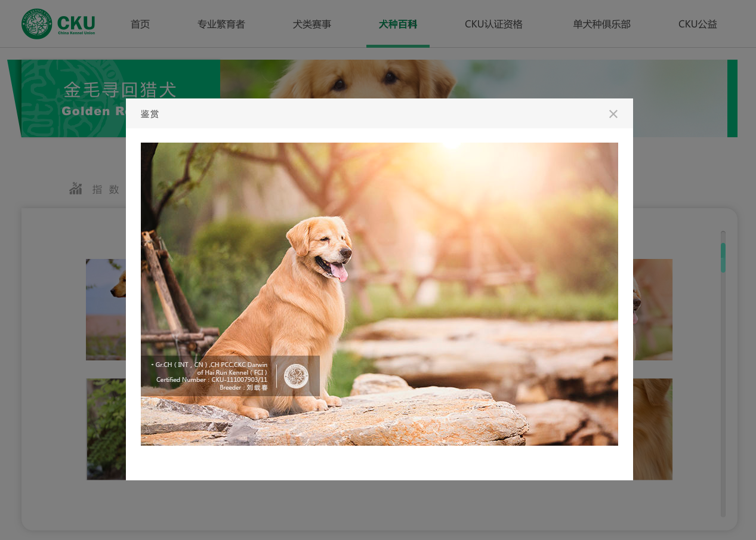Click the gallery panel's vertical scrollbar handle
The image size is (756, 540).
pyautogui.click(x=723, y=258)
